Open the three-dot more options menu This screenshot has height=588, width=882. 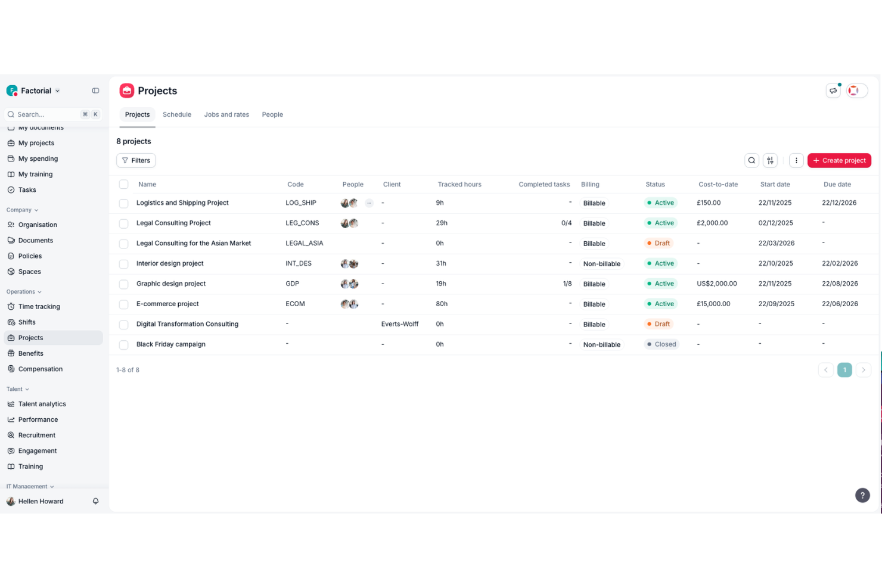point(796,160)
